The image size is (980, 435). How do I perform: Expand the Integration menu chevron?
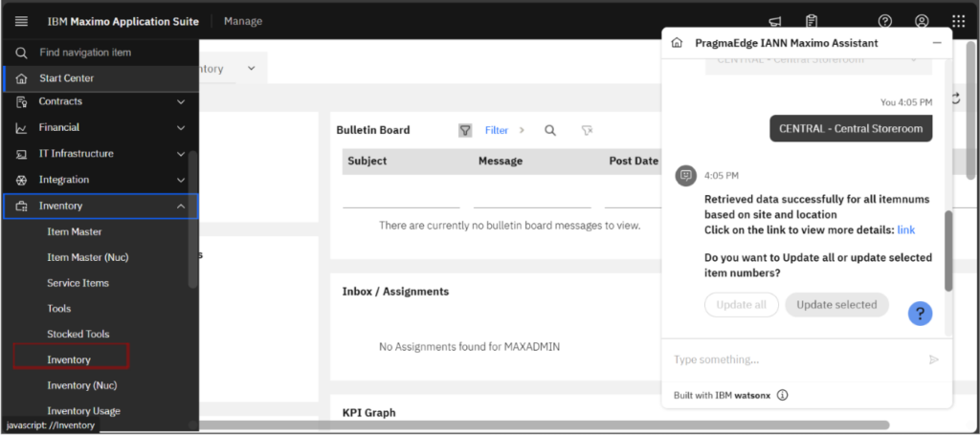(x=181, y=180)
